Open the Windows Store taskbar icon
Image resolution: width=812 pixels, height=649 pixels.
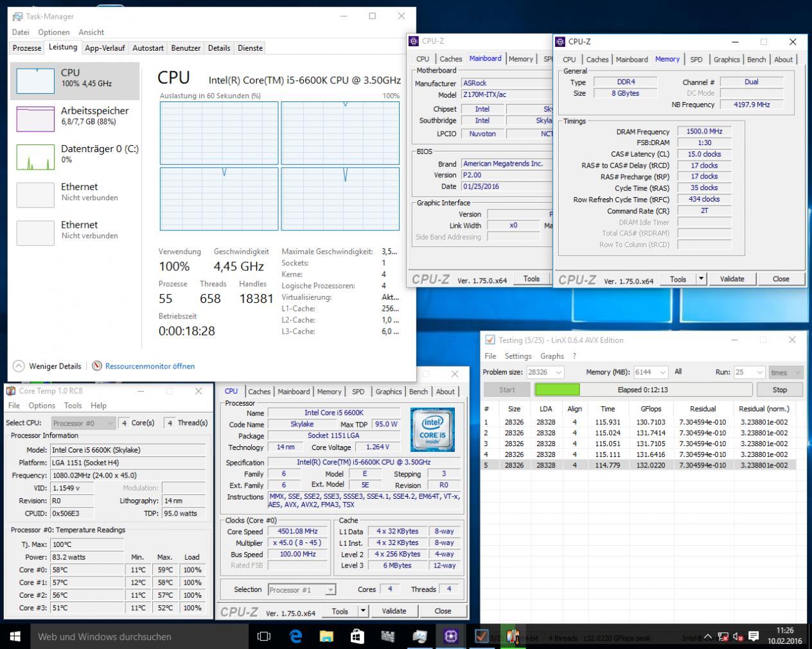coord(357,636)
